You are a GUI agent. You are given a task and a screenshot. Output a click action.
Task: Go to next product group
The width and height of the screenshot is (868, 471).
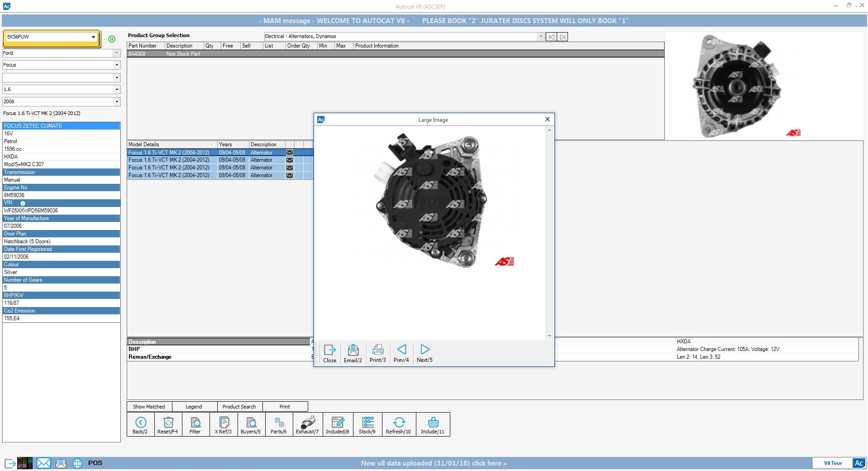pos(563,37)
